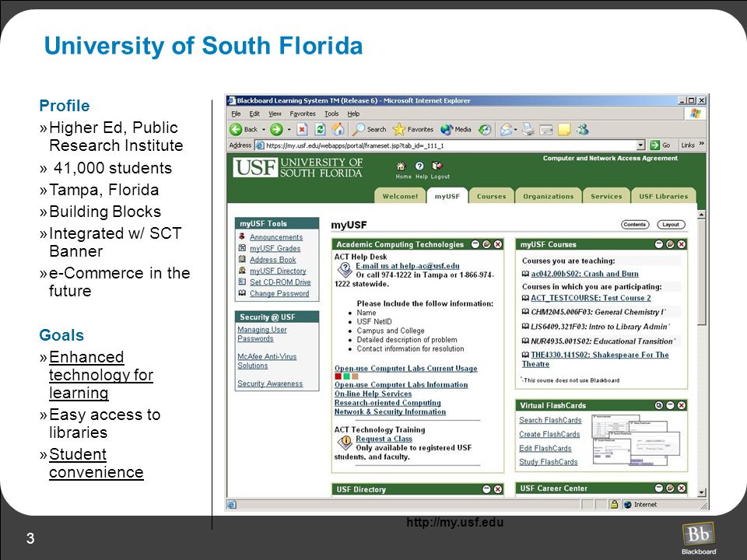
Task: Click the History clock icon
Action: point(485,130)
